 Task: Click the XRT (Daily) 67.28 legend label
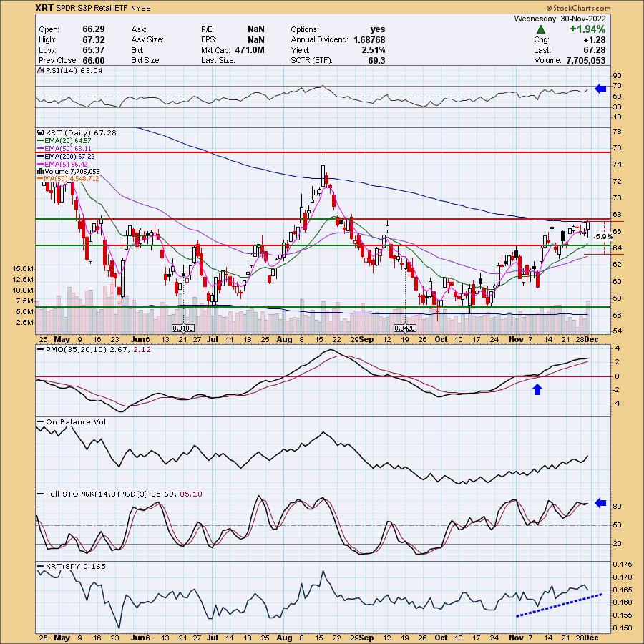coord(81,132)
